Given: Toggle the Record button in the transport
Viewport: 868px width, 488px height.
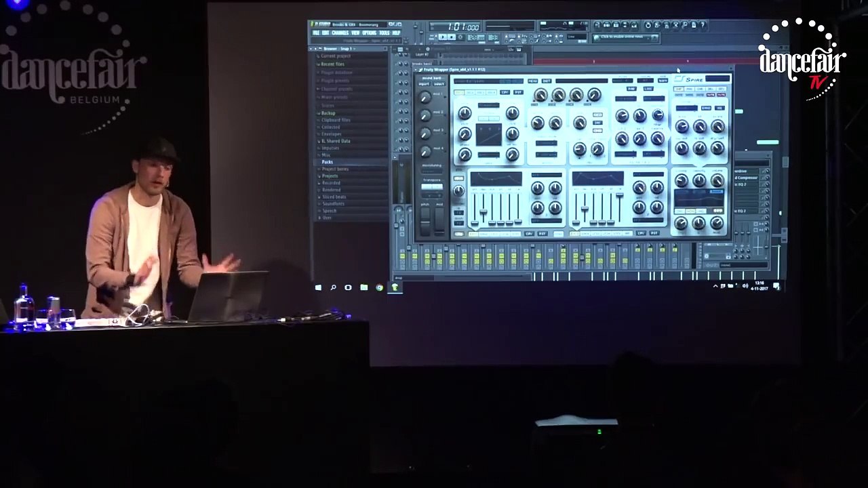Looking at the screenshot, I should (460, 37).
